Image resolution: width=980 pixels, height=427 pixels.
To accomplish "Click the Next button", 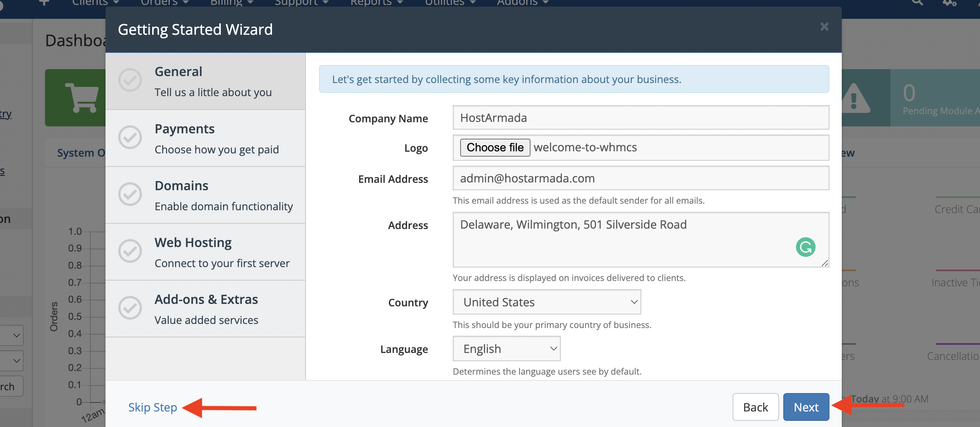I will (x=806, y=407).
